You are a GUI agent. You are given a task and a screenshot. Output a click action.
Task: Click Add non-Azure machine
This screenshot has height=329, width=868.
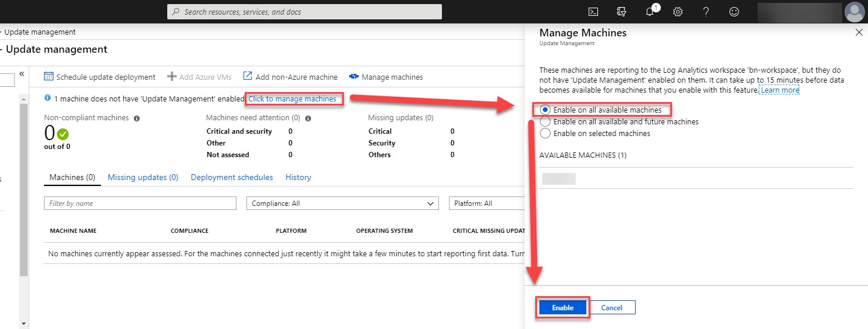tap(291, 77)
